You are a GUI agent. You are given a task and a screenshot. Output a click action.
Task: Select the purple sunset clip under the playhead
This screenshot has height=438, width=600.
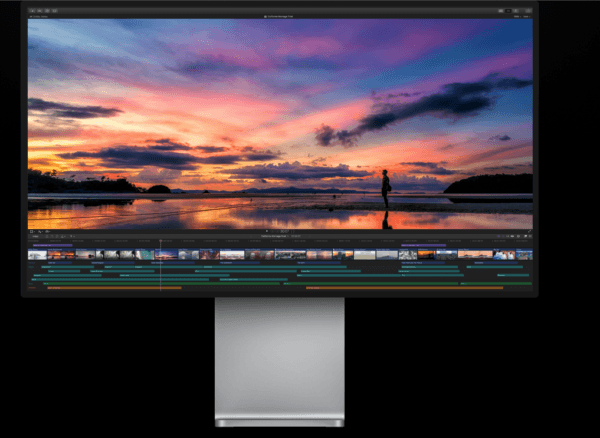tap(166, 254)
